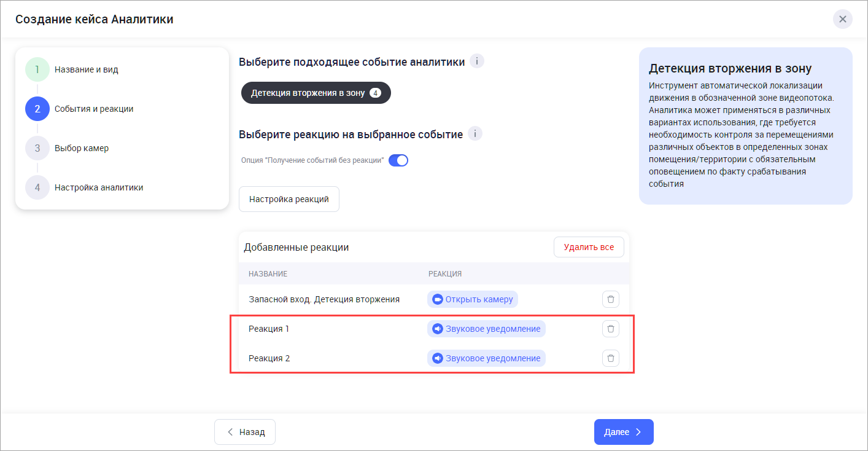
Task: Select the Детекция вторжения в зону event chip
Action: (x=316, y=93)
